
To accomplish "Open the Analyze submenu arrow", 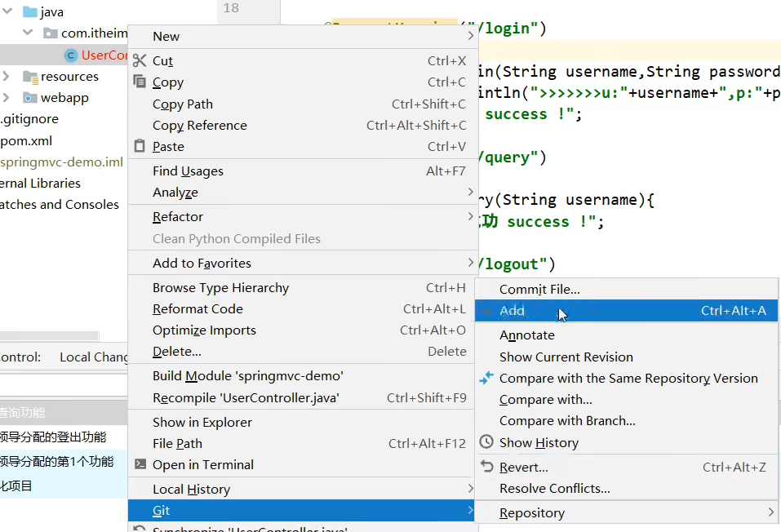I will point(470,192).
